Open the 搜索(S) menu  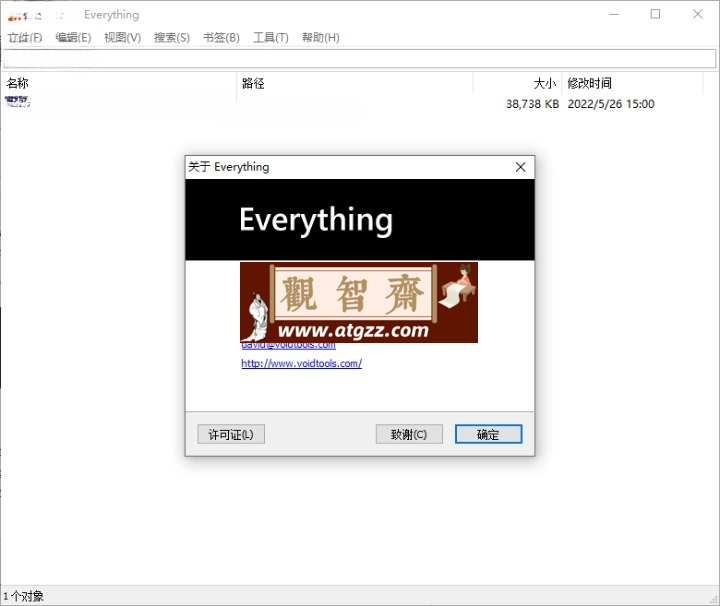(172, 38)
